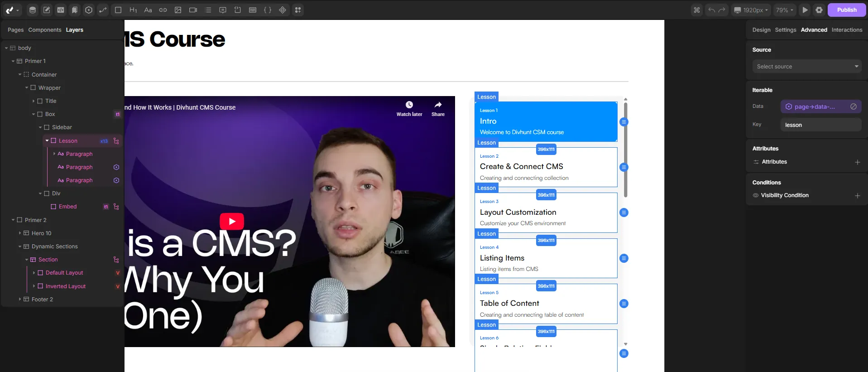Redo the last undone action
Screen dimensions: 868x372
(x=722, y=10)
